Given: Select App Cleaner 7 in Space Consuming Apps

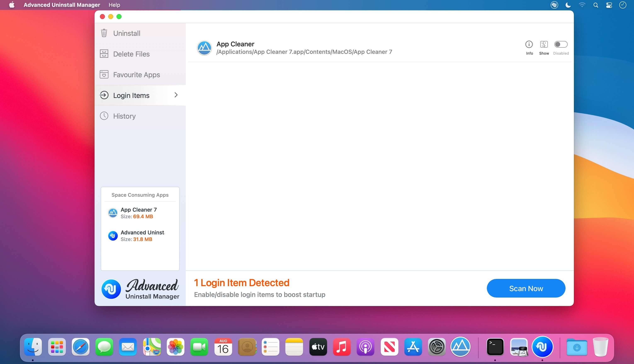Looking at the screenshot, I should pos(138,213).
